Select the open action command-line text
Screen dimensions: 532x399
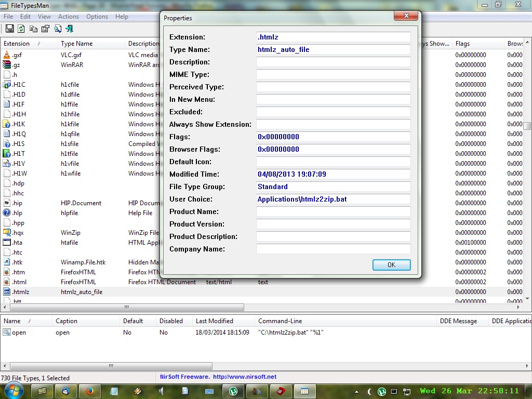(291, 332)
